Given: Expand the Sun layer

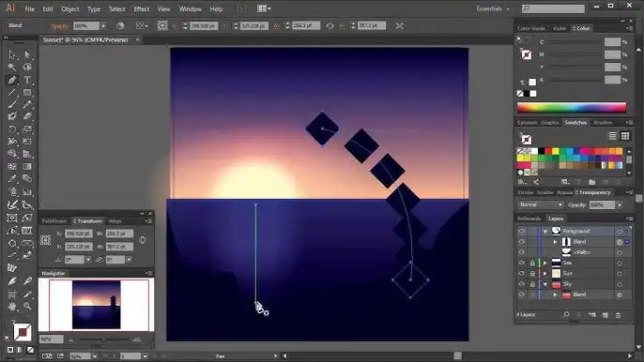Looking at the screenshot, I should tap(545, 273).
